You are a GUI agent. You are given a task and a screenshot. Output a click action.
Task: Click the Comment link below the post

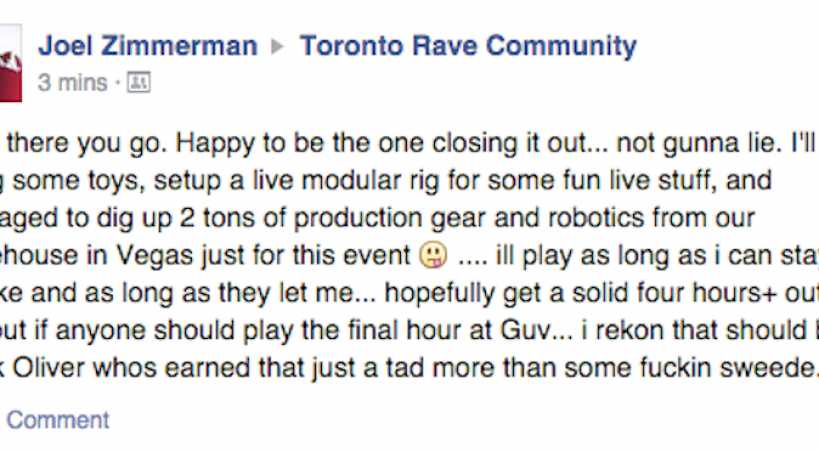point(58,420)
